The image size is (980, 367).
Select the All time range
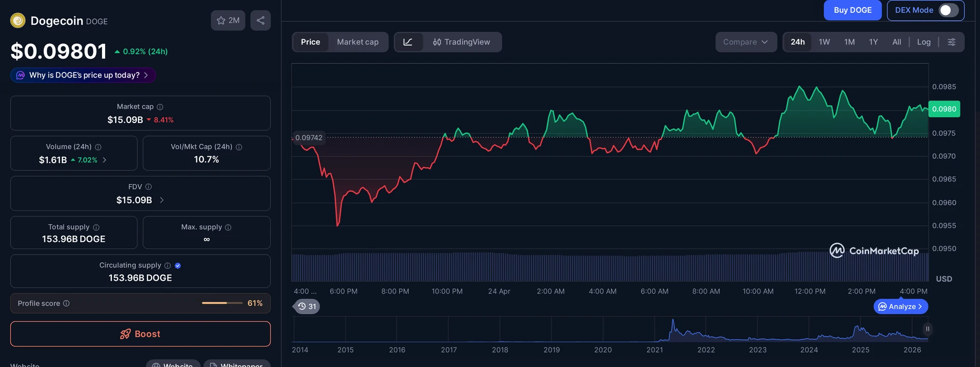(897, 42)
